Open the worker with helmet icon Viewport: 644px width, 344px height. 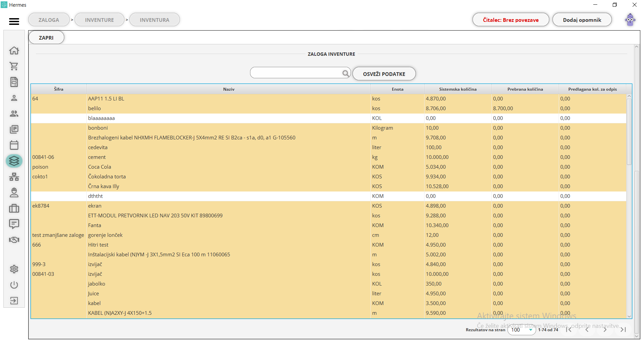point(14,192)
